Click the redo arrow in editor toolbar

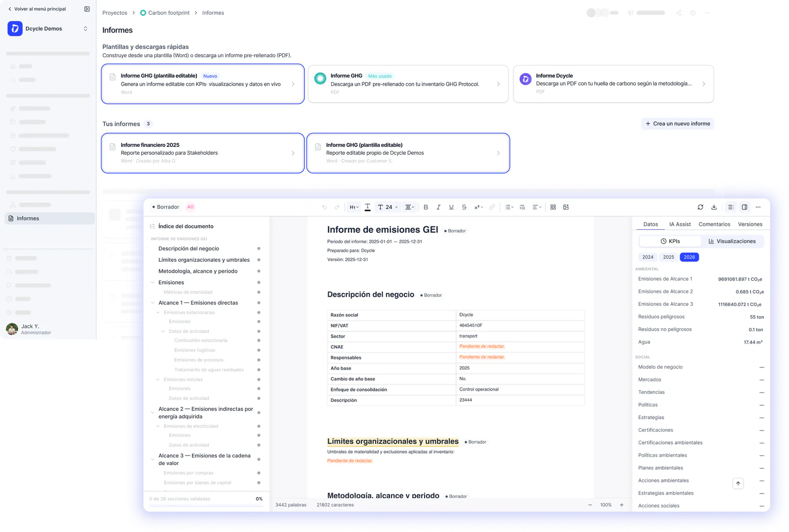pyautogui.click(x=337, y=207)
